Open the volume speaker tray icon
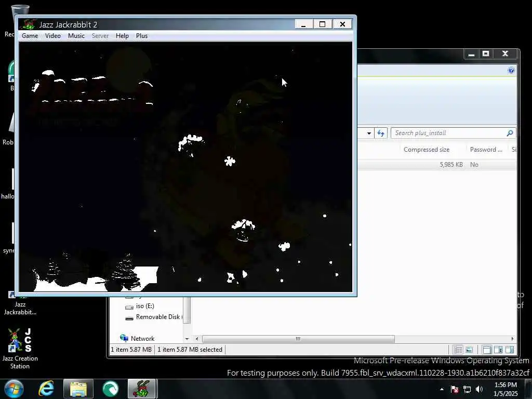Screen dimensions: 532x399 tap(480, 389)
